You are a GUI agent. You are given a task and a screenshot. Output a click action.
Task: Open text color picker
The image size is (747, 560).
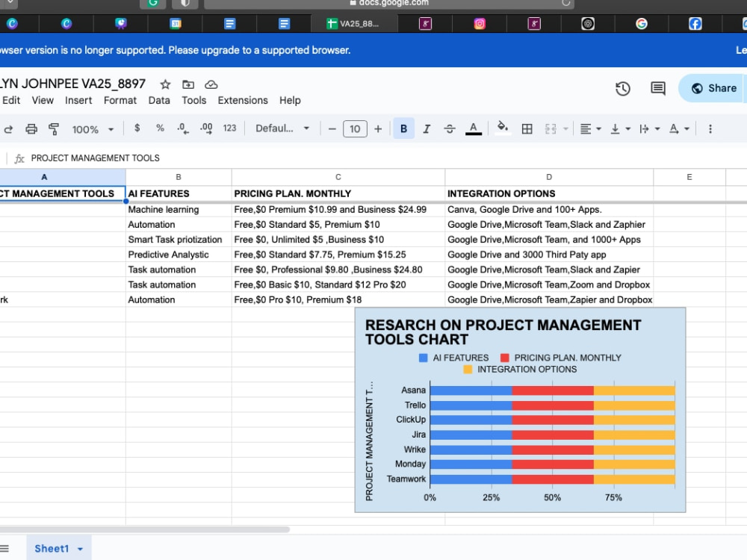point(473,128)
